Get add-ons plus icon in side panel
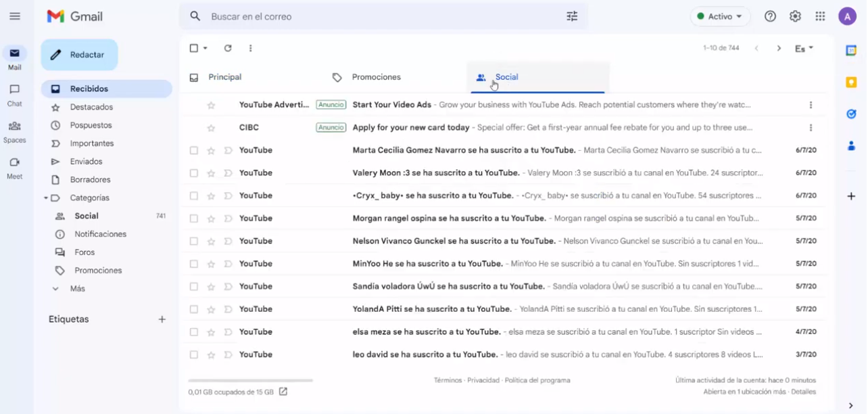Image resolution: width=868 pixels, height=414 pixels. click(851, 196)
